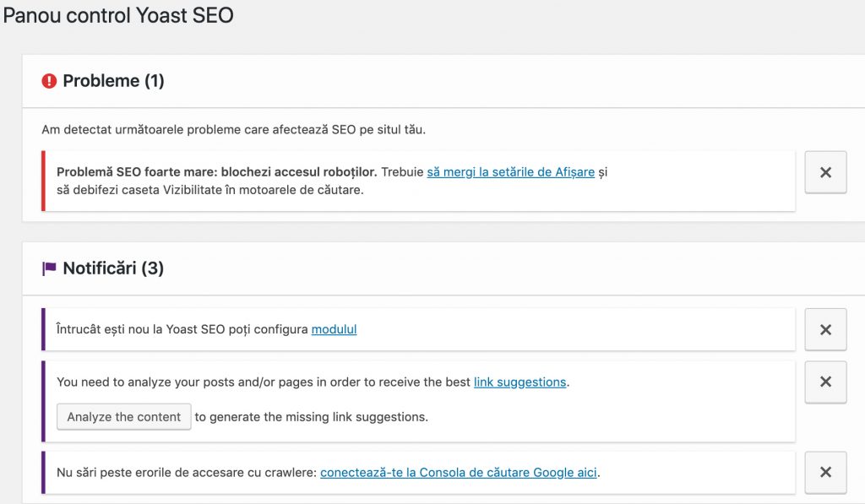This screenshot has height=504, width=865.
Task: Click the bold 'Problemă SEO foarte mare' warning text
Action: click(216, 172)
